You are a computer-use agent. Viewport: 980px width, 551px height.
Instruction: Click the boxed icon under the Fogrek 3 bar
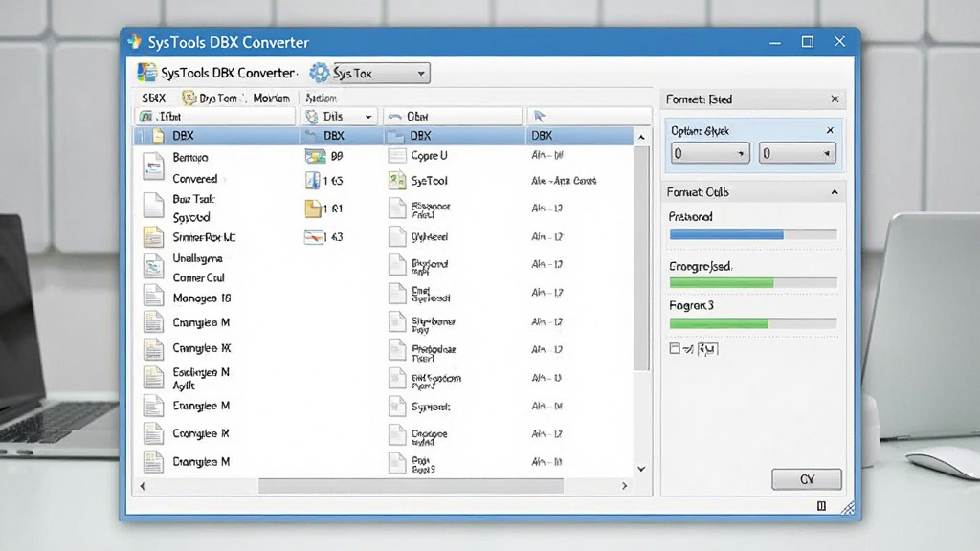click(x=707, y=348)
